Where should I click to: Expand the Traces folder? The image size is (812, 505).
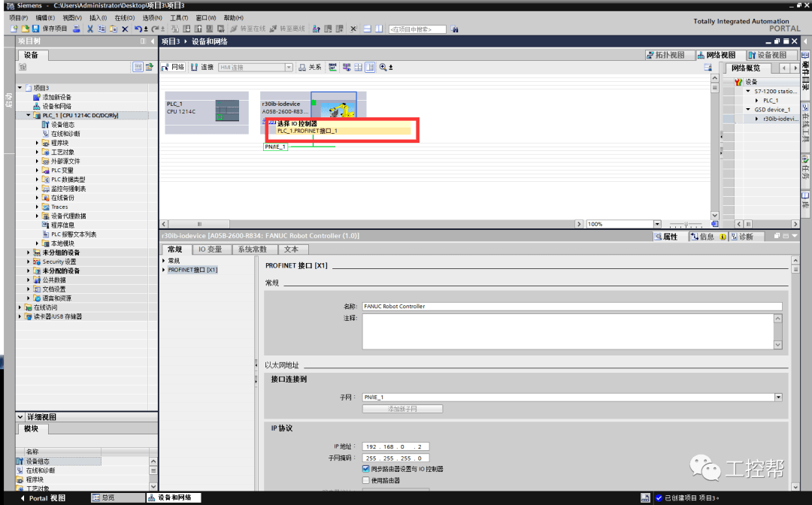click(38, 207)
